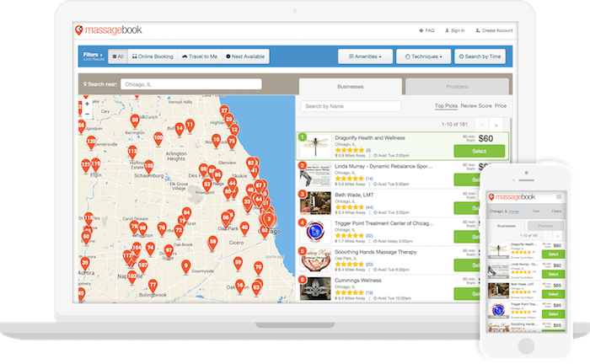The image size is (590, 364).
Task: Open the FAQ link
Action: 427,30
